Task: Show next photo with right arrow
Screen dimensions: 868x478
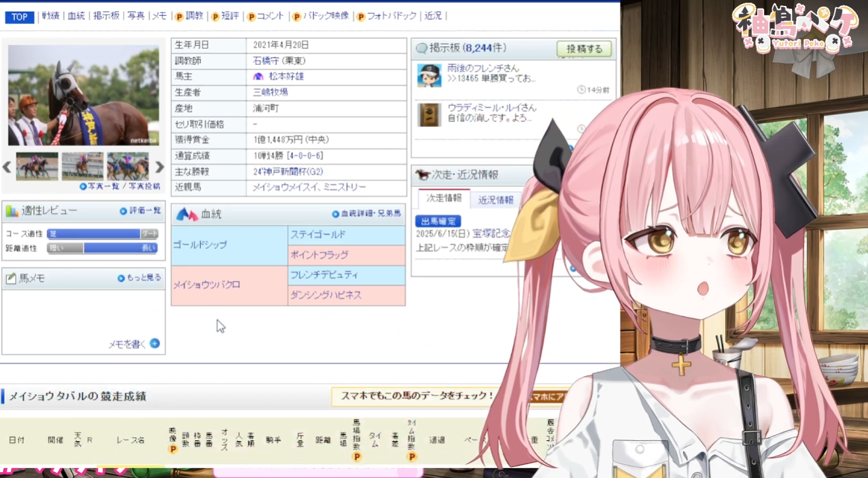Action: 159,167
